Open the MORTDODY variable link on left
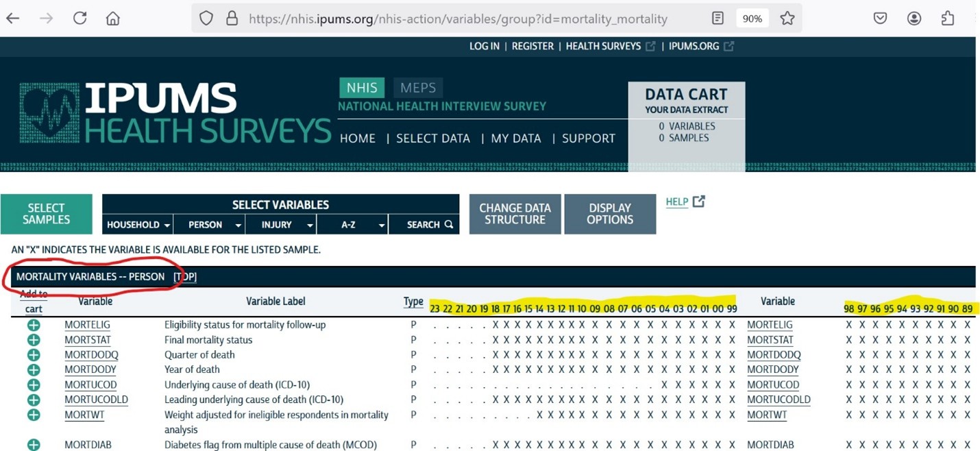980x451 pixels. click(x=90, y=370)
